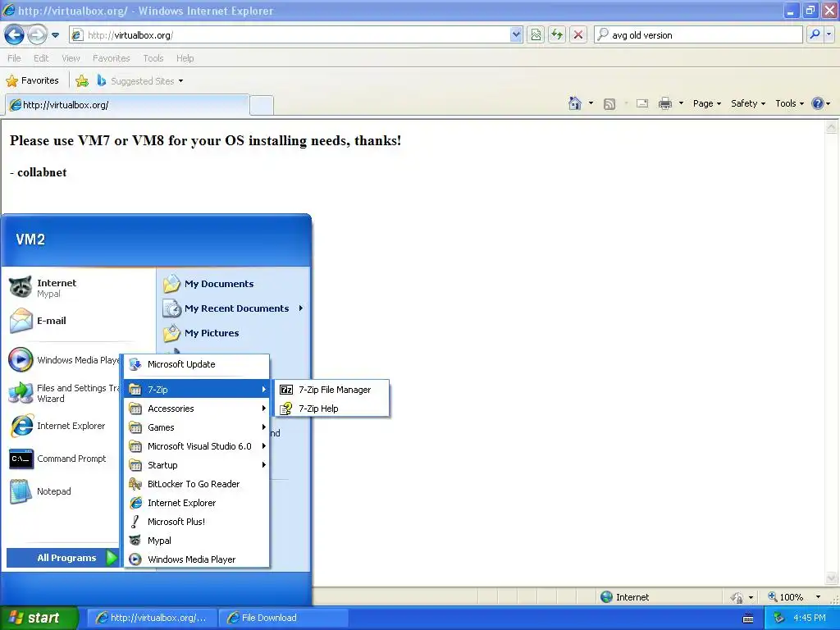Click the Stop loading red X icon
This screenshot has width=840, height=630.
coord(578,35)
